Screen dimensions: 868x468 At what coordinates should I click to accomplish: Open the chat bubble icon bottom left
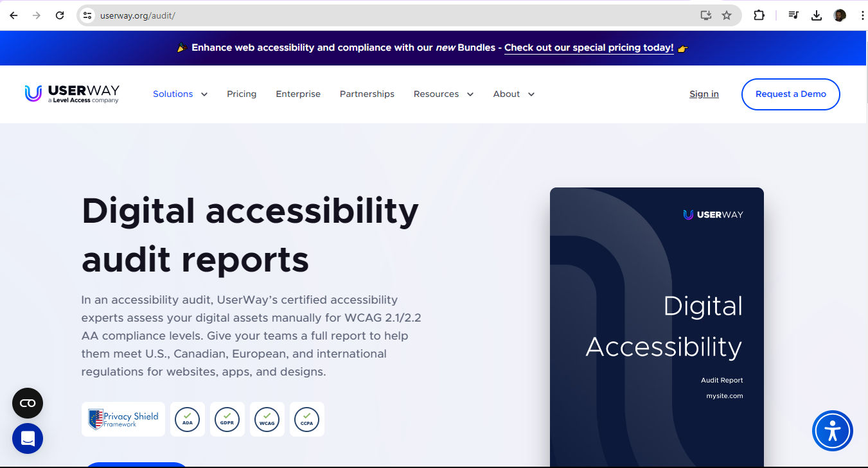click(27, 438)
